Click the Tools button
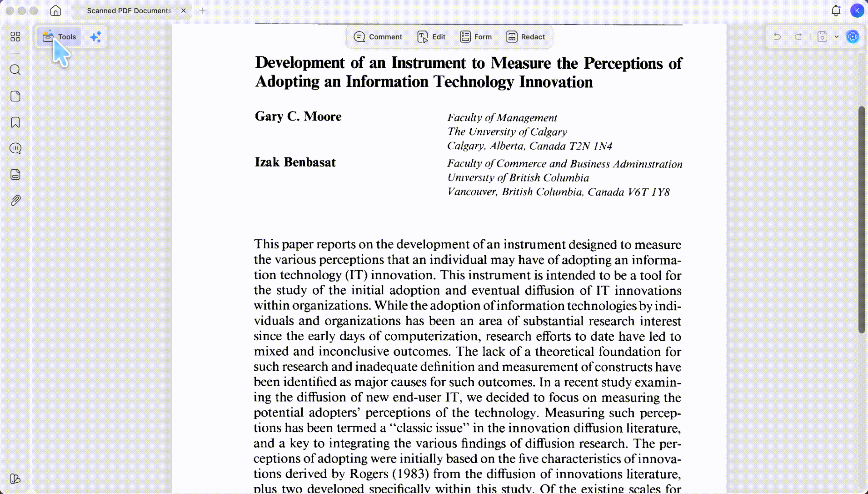This screenshot has width=868, height=494. (59, 37)
